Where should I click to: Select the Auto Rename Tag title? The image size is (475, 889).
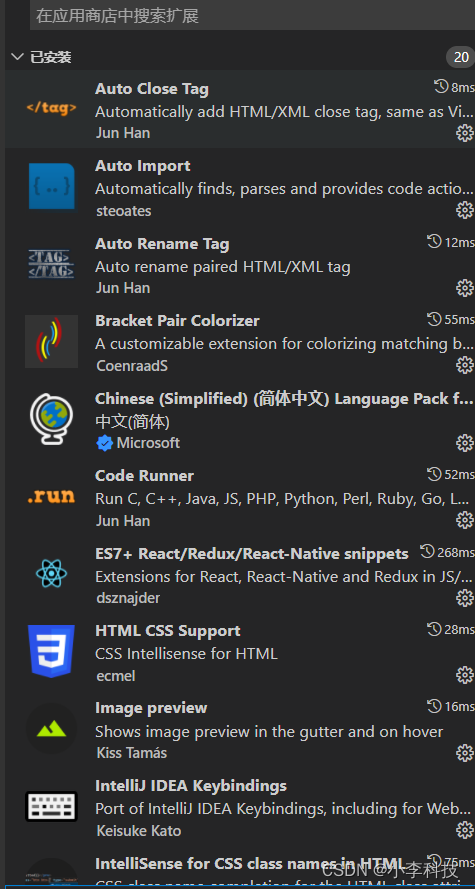[162, 244]
